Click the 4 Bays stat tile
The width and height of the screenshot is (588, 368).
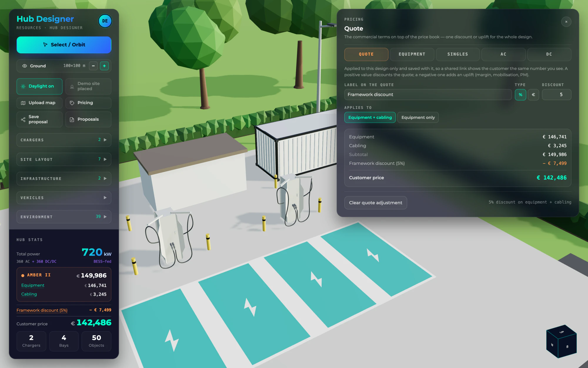tap(64, 341)
